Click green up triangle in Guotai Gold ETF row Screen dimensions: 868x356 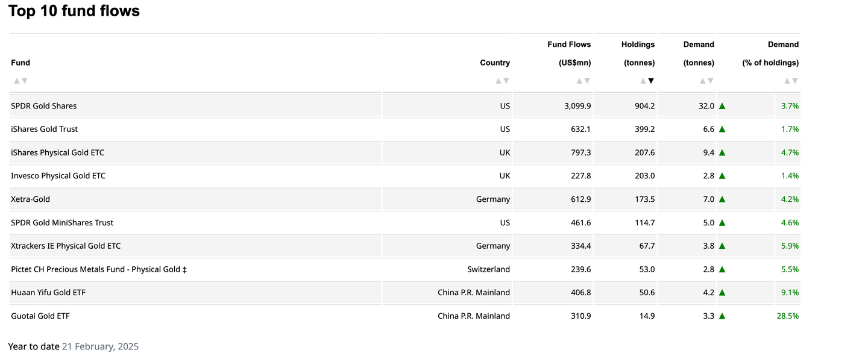[x=722, y=316]
